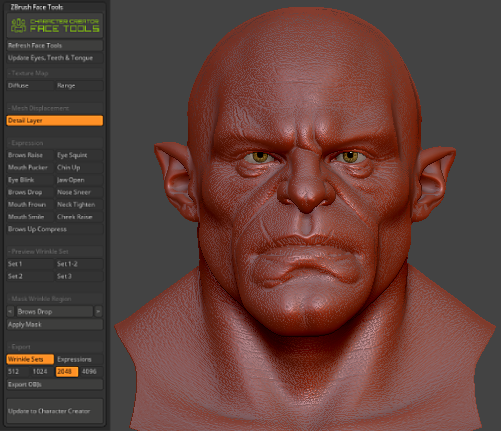
Task: Open the Brows Drop region selector
Action: [55, 312]
